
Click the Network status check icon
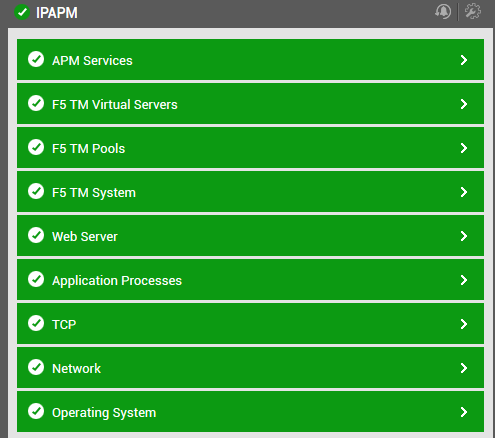[36, 367]
